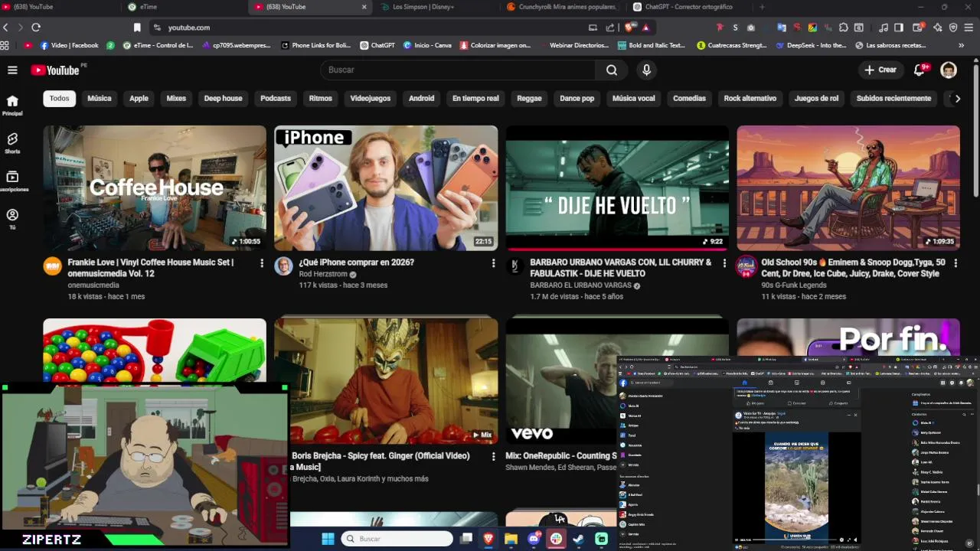
Task: Open the YouTube hamburger guide menu
Action: [12, 70]
